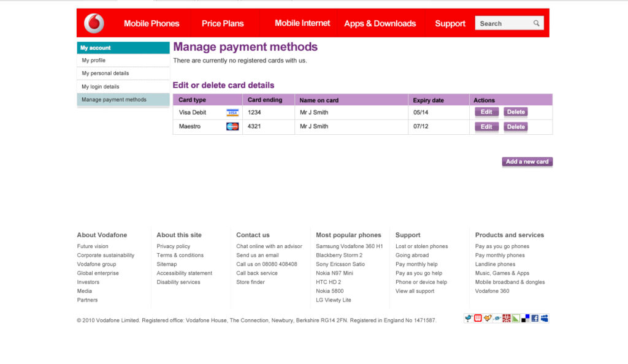This screenshot has width=628, height=364.
Task: Delete the Maestro card ending 4321
Action: (x=515, y=127)
